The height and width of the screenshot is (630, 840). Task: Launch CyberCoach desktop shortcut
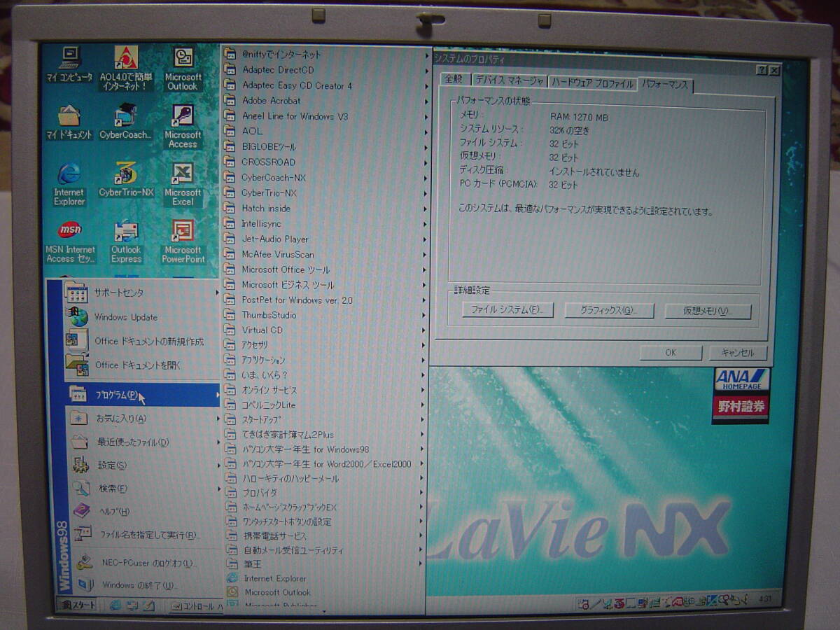click(x=126, y=123)
